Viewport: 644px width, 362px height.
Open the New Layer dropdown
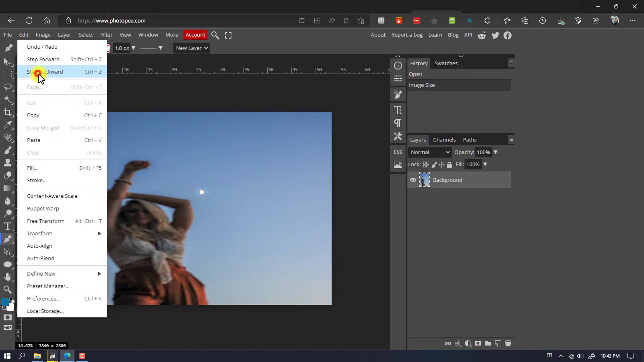pos(191,48)
